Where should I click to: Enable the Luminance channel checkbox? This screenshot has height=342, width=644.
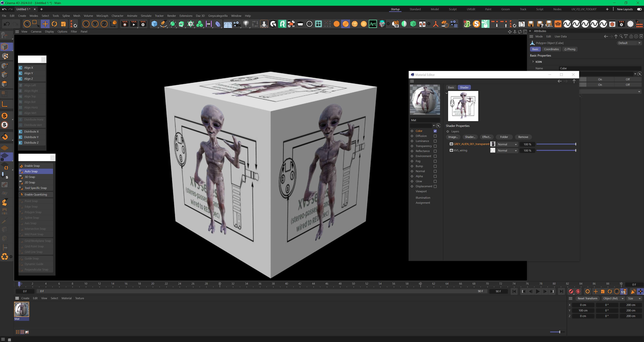(435, 141)
